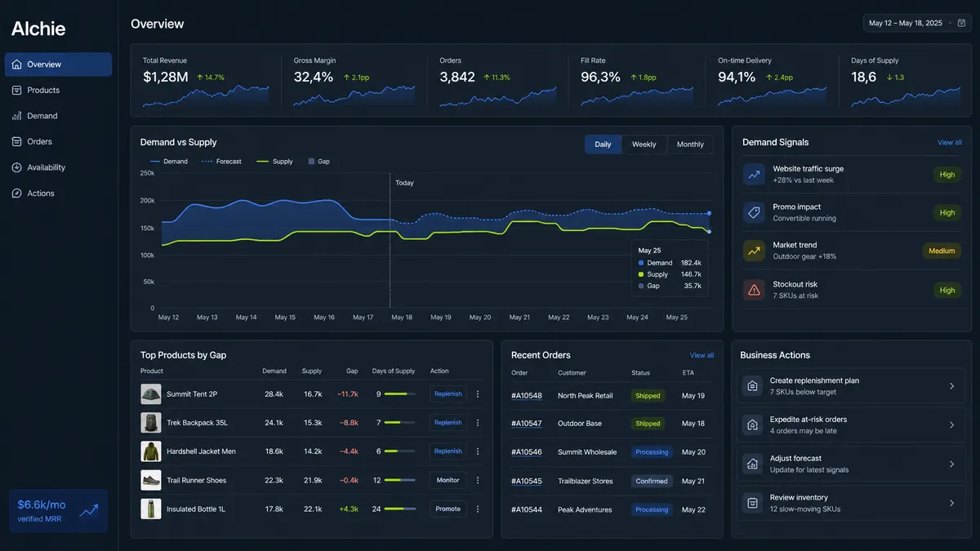Click Promote for Insulated Bottle 1L
Image resolution: width=980 pixels, height=551 pixels.
click(x=448, y=509)
